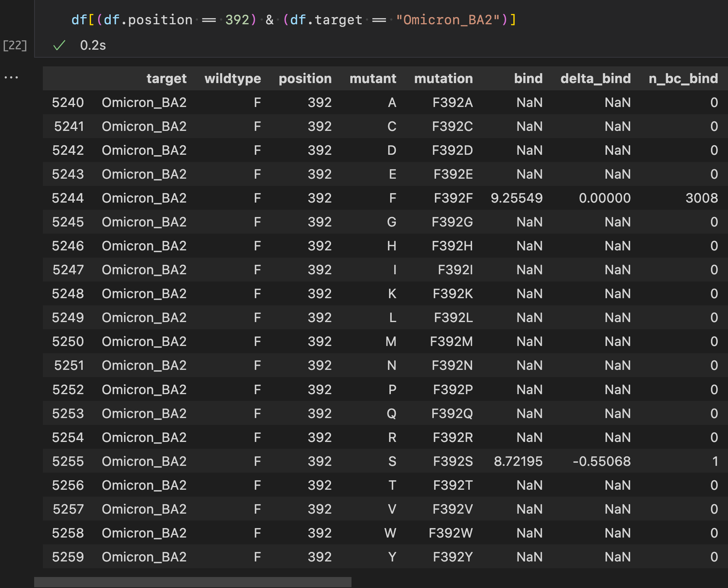Click the mutant column header

pyautogui.click(x=373, y=79)
